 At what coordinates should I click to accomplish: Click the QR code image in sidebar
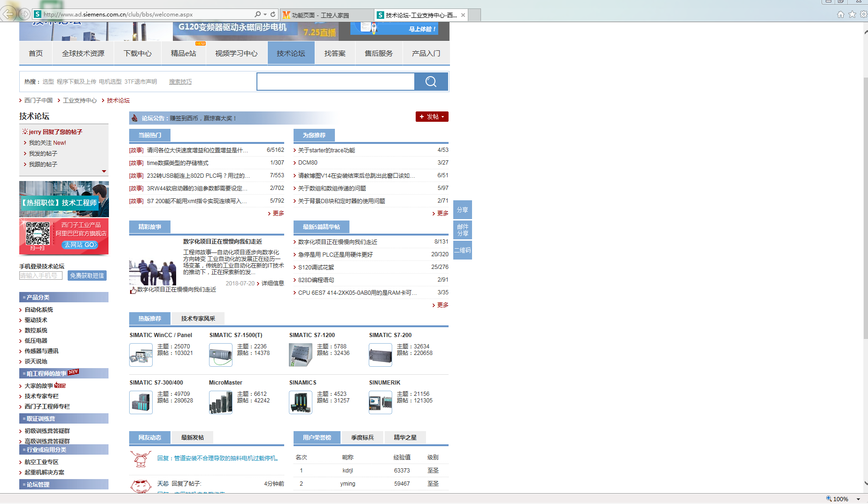[38, 234]
